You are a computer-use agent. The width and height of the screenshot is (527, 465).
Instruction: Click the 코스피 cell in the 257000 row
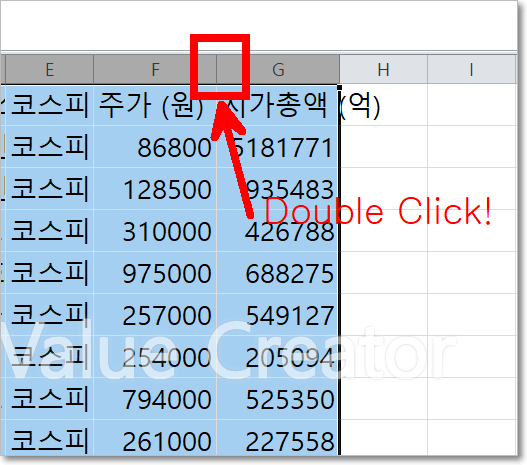49,315
